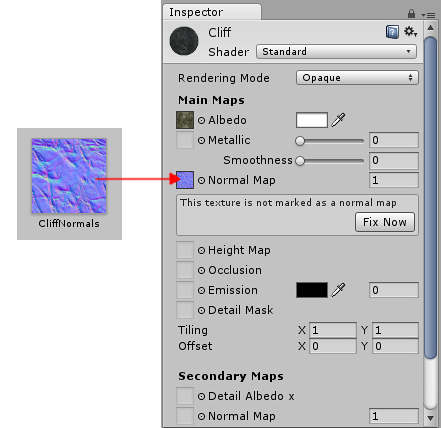Select the CliffNormals texture asset thumbnail
This screenshot has height=428, width=441.
click(69, 176)
